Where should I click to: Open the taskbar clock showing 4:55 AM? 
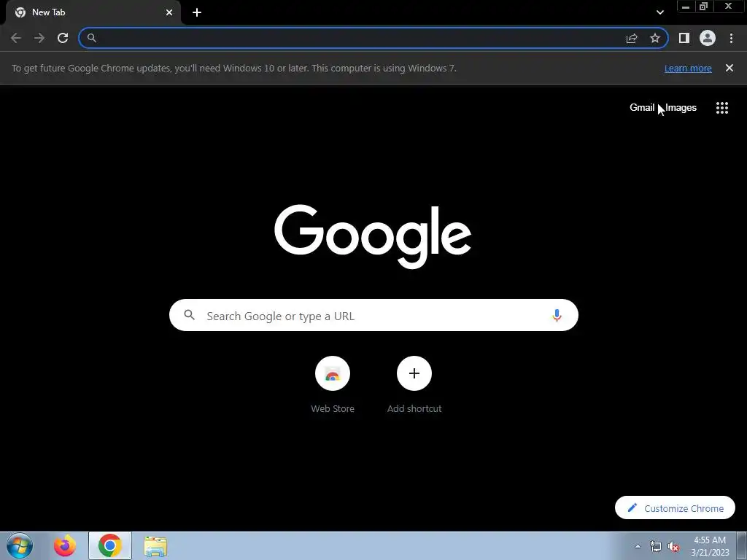(x=710, y=546)
